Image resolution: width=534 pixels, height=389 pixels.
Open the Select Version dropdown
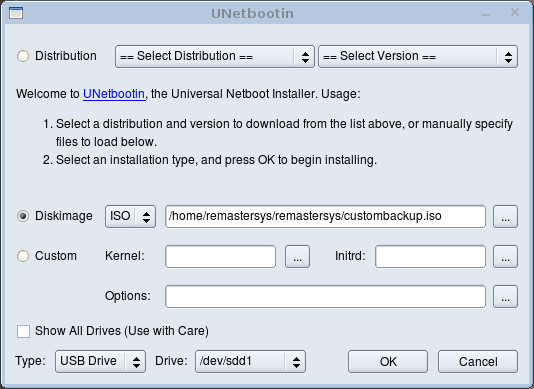pos(418,57)
